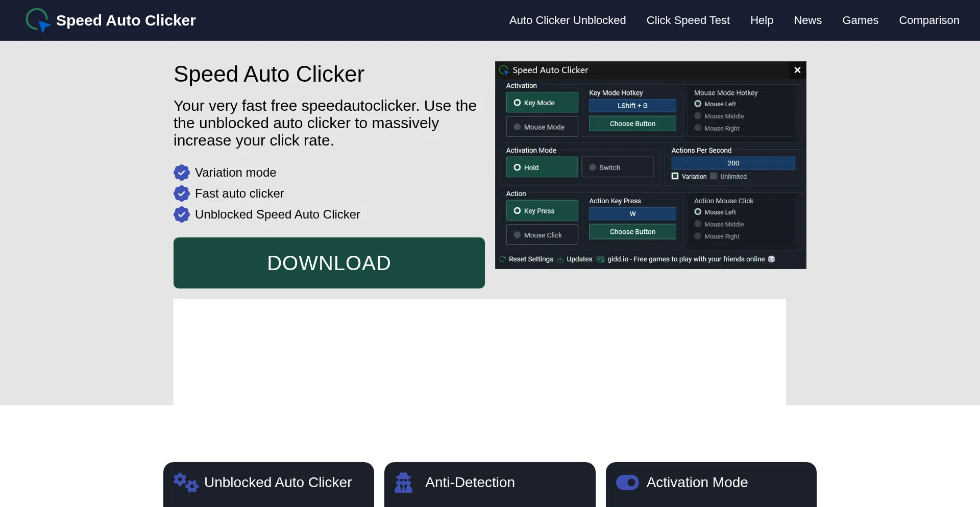The width and height of the screenshot is (980, 507).
Task: Go to the Comparison nav item
Action: (929, 20)
